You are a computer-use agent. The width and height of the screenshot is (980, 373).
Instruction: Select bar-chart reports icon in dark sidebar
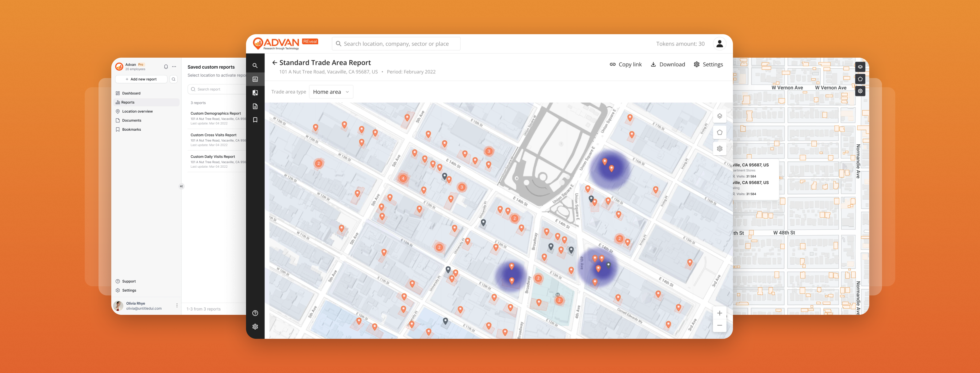click(255, 79)
